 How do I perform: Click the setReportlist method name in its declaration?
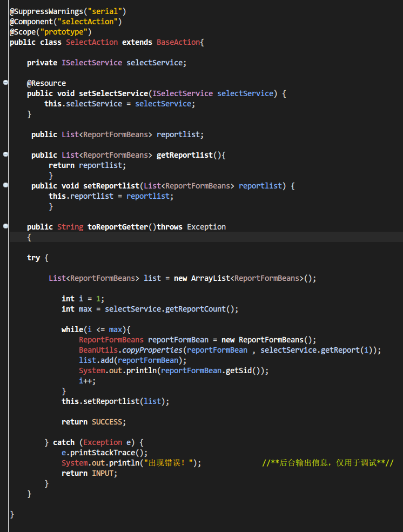coord(111,186)
